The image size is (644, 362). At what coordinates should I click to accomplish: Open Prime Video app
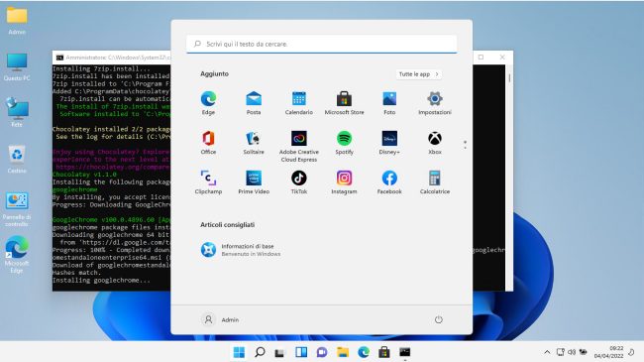click(254, 182)
